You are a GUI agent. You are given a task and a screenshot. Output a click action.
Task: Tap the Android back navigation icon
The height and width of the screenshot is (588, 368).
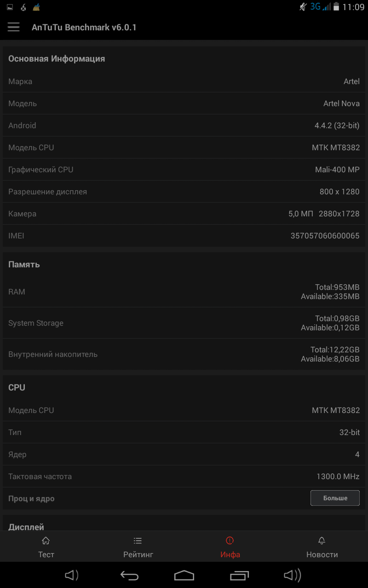(129, 575)
